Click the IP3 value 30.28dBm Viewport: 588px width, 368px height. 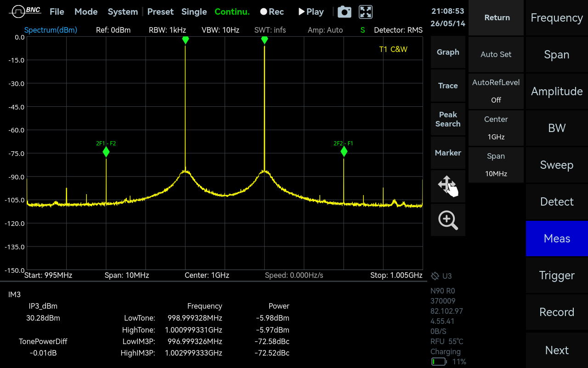(x=43, y=318)
